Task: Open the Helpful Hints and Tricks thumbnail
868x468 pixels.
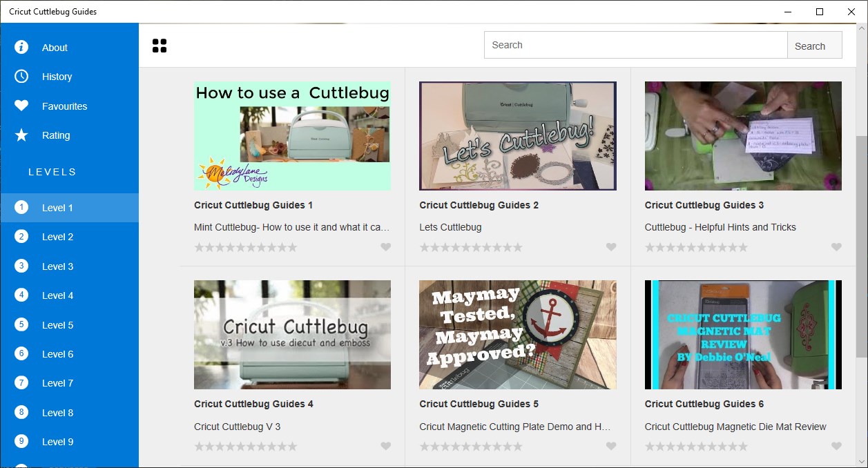Action: 743,136
